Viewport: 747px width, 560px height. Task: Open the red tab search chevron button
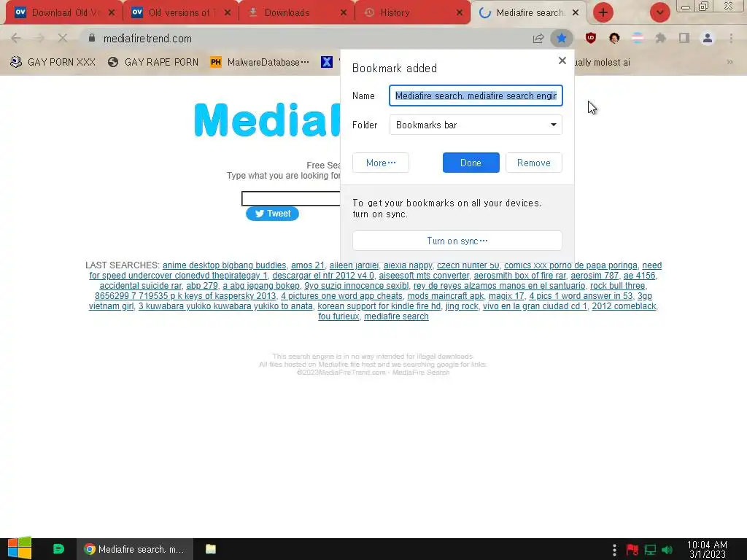tap(659, 12)
